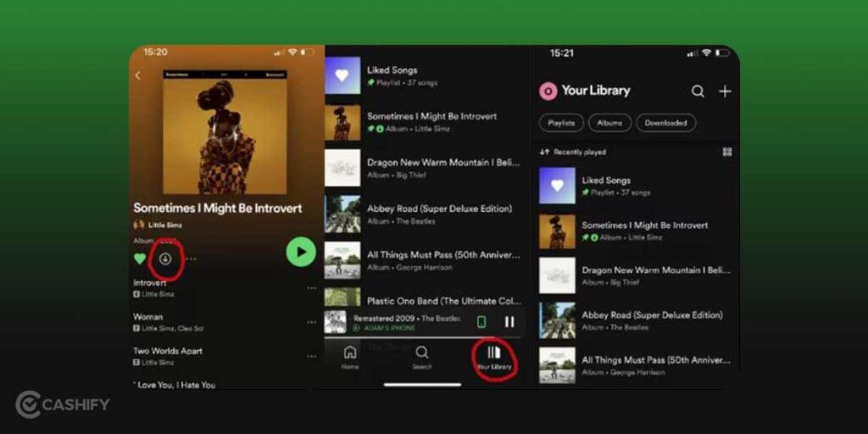868x434 pixels.
Task: Open the more options for Woman track
Action: tap(312, 322)
